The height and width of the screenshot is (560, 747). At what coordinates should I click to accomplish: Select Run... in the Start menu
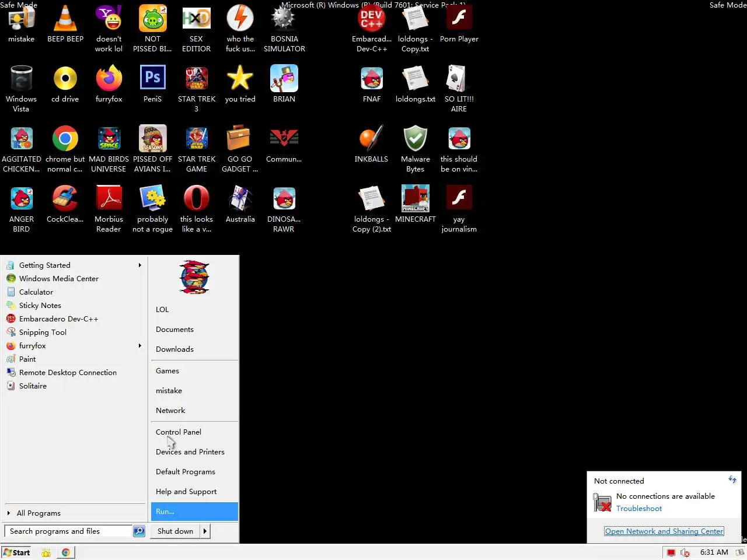coord(194,511)
